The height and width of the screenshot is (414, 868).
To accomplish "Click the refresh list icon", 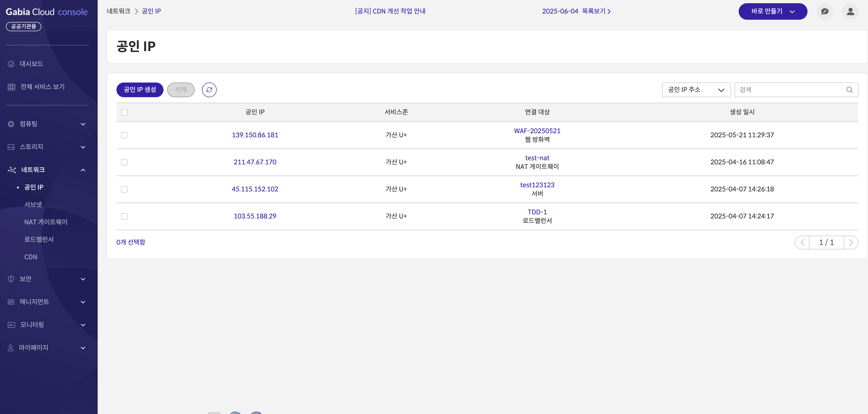I will coord(209,90).
